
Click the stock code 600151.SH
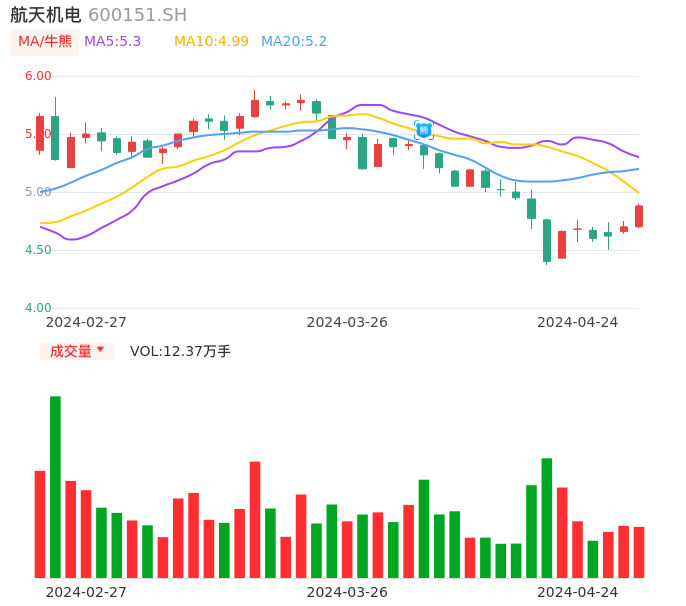pos(137,15)
